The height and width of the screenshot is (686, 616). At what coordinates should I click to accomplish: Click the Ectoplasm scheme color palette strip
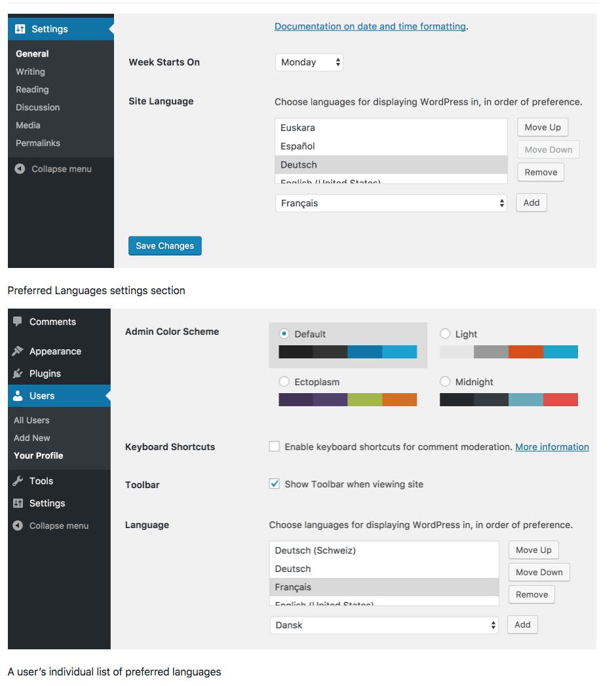[x=348, y=400]
